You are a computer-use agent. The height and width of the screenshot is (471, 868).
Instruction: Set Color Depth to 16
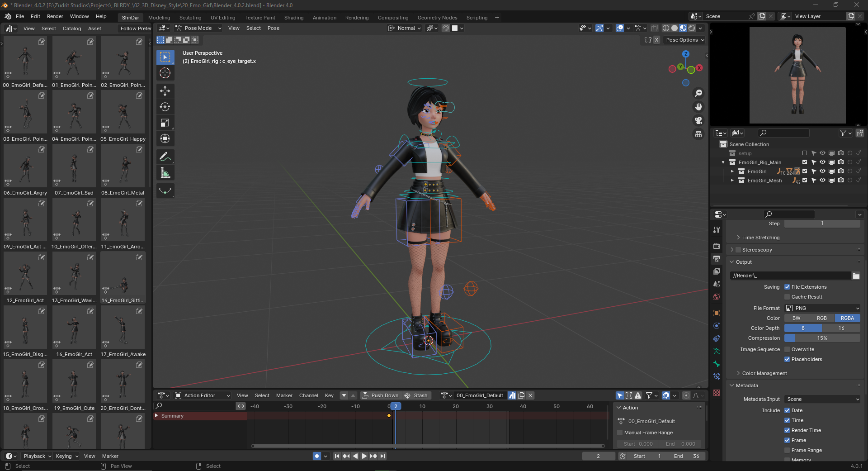pyautogui.click(x=841, y=328)
